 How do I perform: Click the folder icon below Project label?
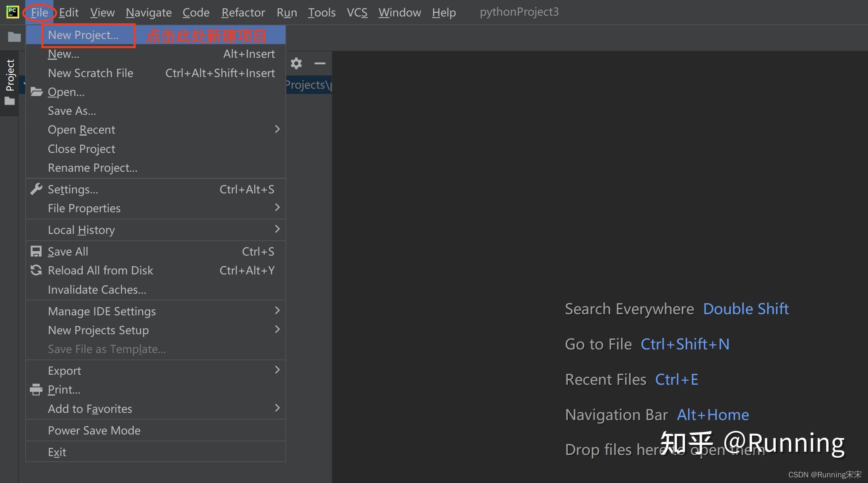tap(9, 100)
